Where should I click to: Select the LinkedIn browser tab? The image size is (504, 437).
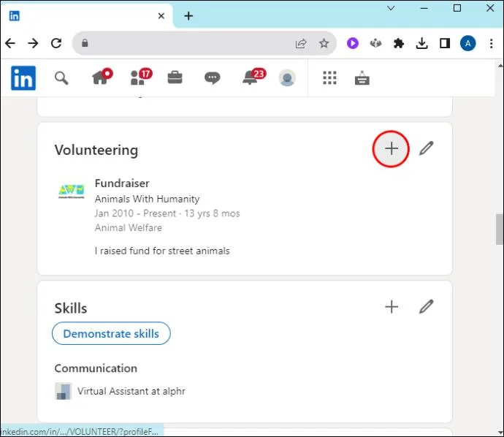tap(87, 16)
